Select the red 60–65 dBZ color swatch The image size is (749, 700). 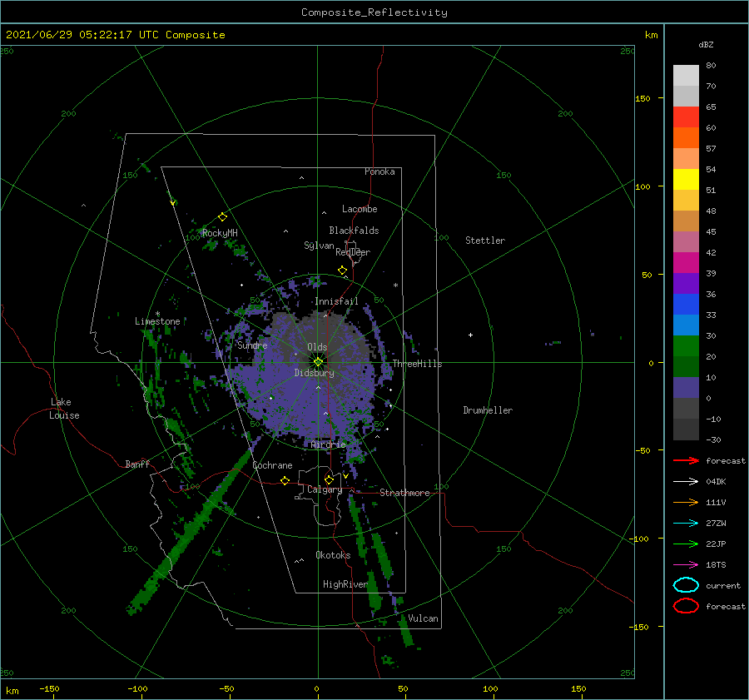pyautogui.click(x=686, y=117)
